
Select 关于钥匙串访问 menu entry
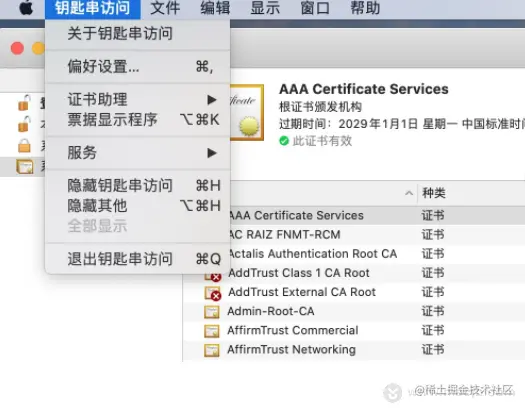pos(138,33)
